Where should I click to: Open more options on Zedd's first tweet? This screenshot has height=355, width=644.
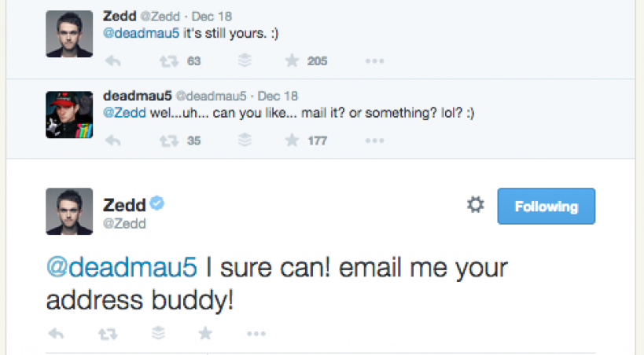374,61
